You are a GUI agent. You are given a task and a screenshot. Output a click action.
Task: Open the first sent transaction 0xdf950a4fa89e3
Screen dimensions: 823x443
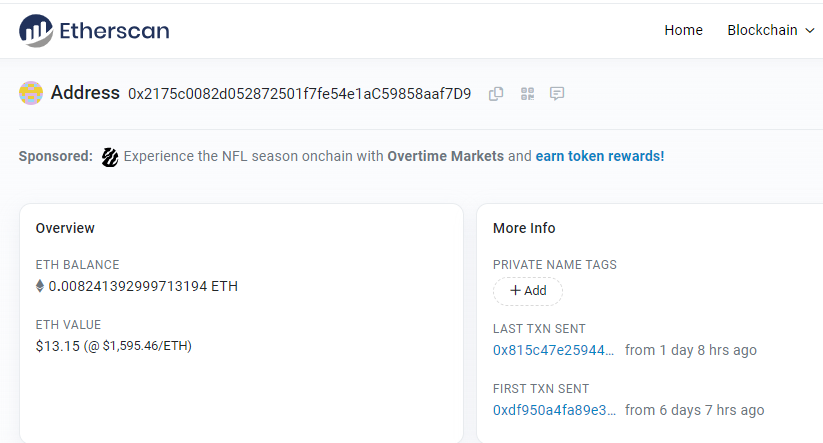click(554, 410)
